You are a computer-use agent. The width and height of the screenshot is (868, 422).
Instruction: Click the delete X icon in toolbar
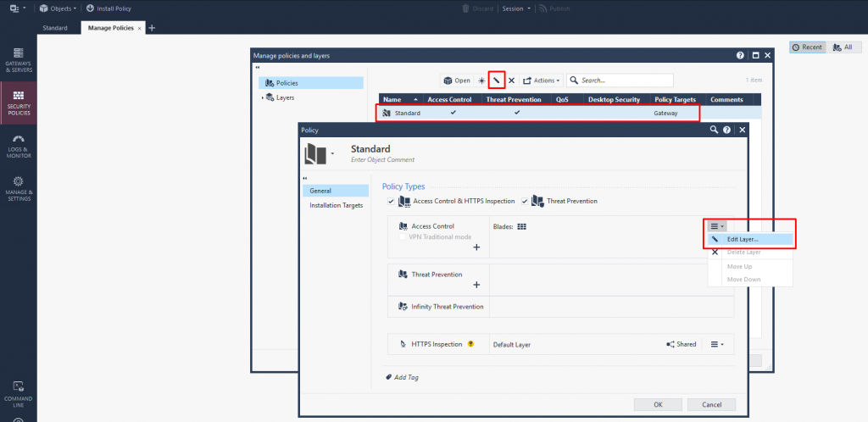pyautogui.click(x=511, y=81)
